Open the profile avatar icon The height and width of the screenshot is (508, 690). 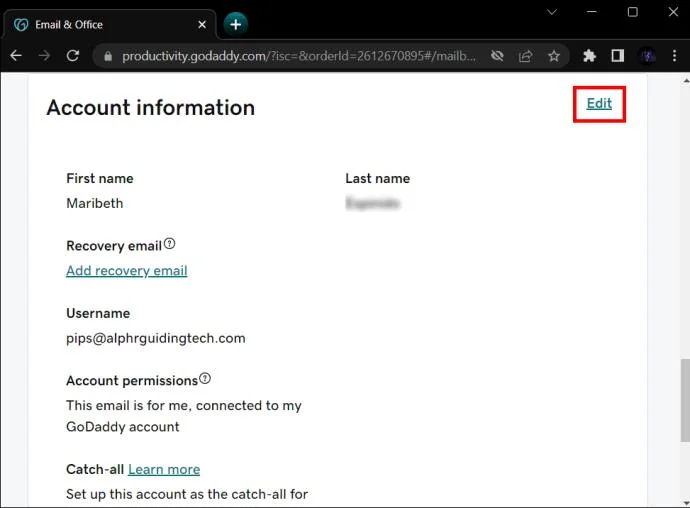[x=646, y=56]
